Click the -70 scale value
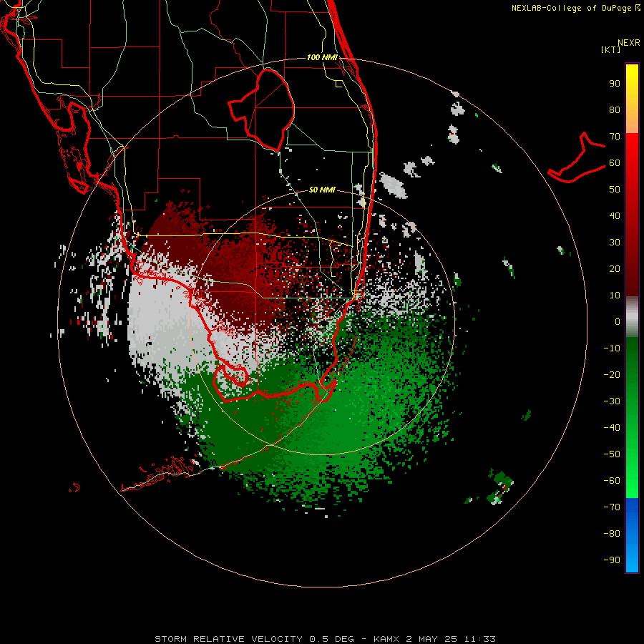This screenshot has width=644, height=644. pos(612,507)
